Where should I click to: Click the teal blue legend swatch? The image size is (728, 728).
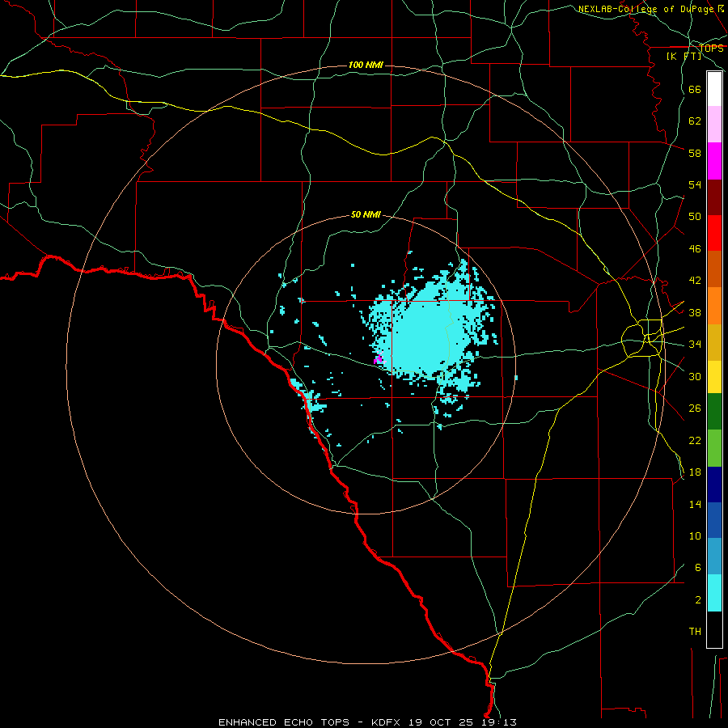714,557
